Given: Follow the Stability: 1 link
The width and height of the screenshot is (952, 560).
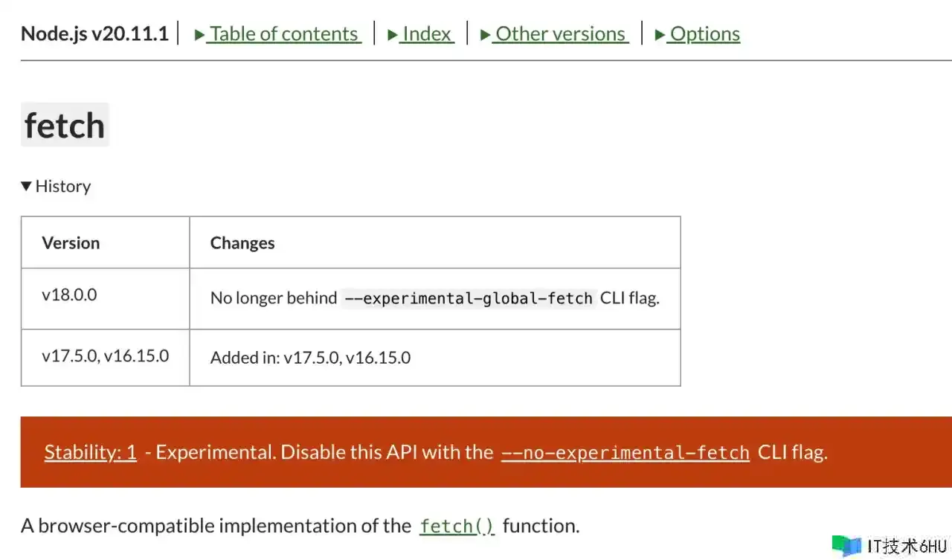Looking at the screenshot, I should coord(91,452).
